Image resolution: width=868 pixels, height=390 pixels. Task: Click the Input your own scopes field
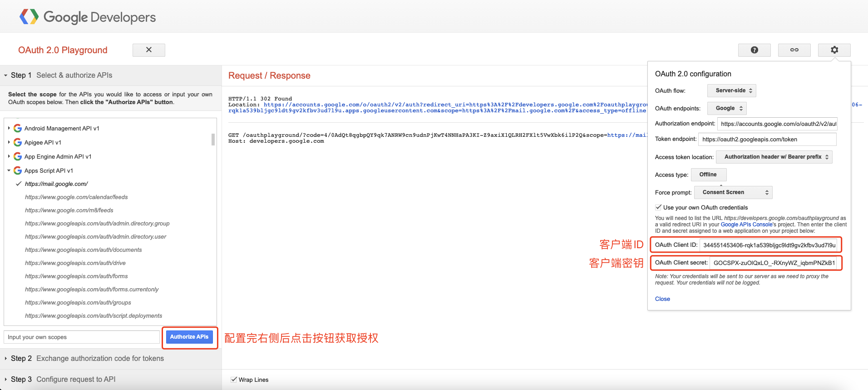(x=82, y=337)
